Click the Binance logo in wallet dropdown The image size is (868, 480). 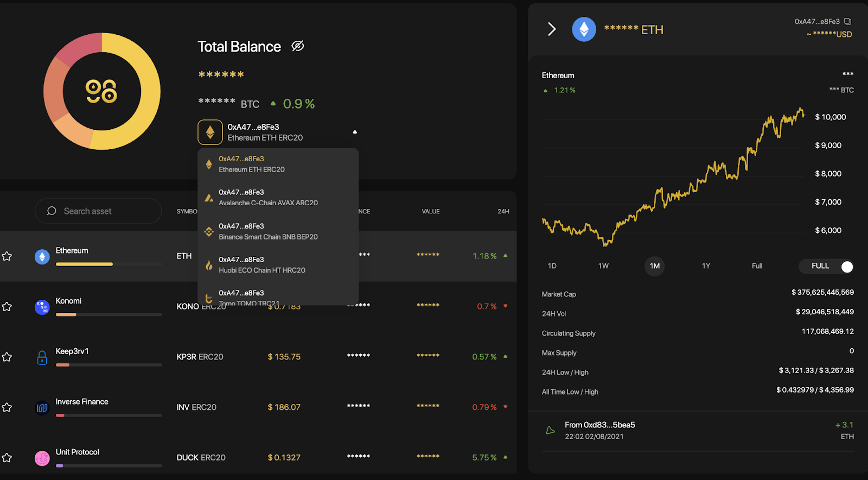pyautogui.click(x=209, y=232)
